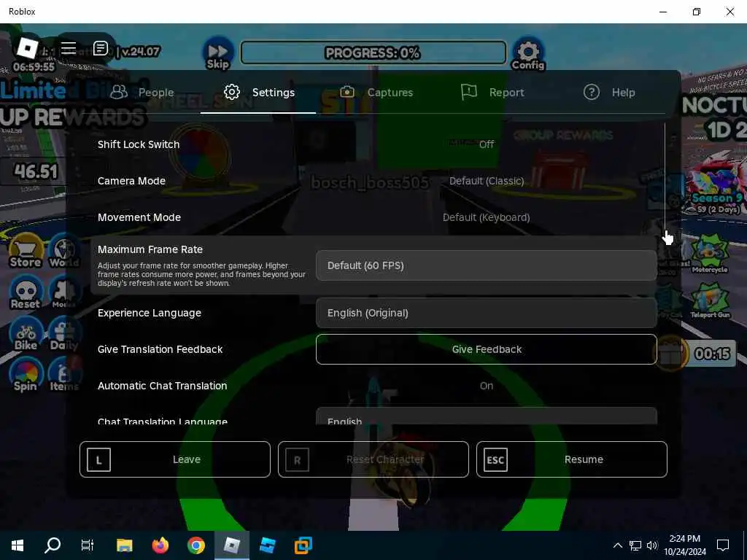
Task: Select the Settings tab
Action: [x=259, y=93]
